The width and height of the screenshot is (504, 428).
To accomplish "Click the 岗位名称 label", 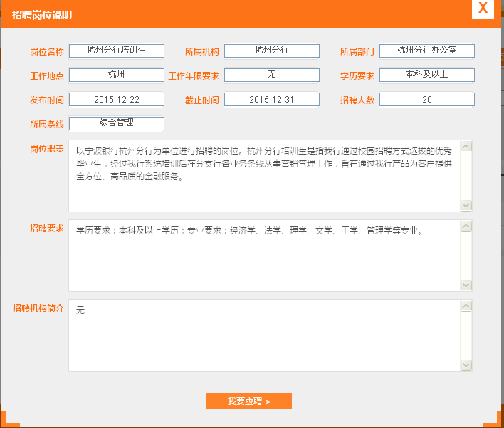I will 47,52.
